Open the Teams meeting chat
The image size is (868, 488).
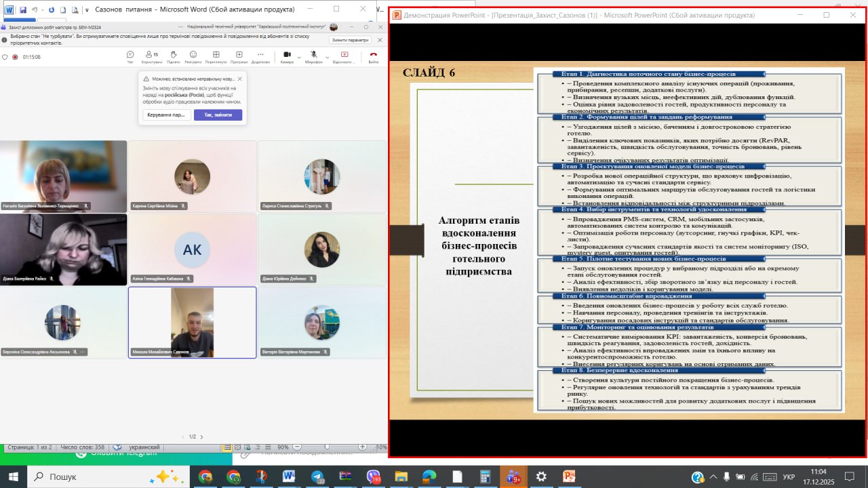click(130, 56)
